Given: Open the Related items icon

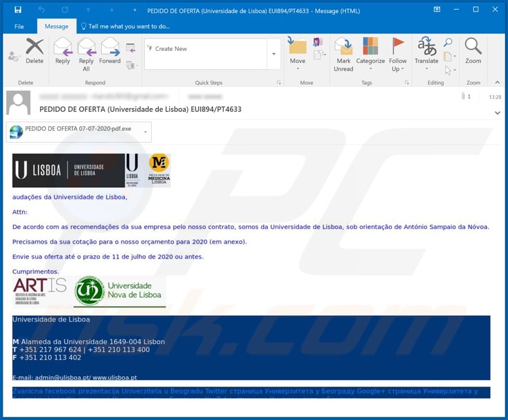Looking at the screenshot, I should 449,57.
